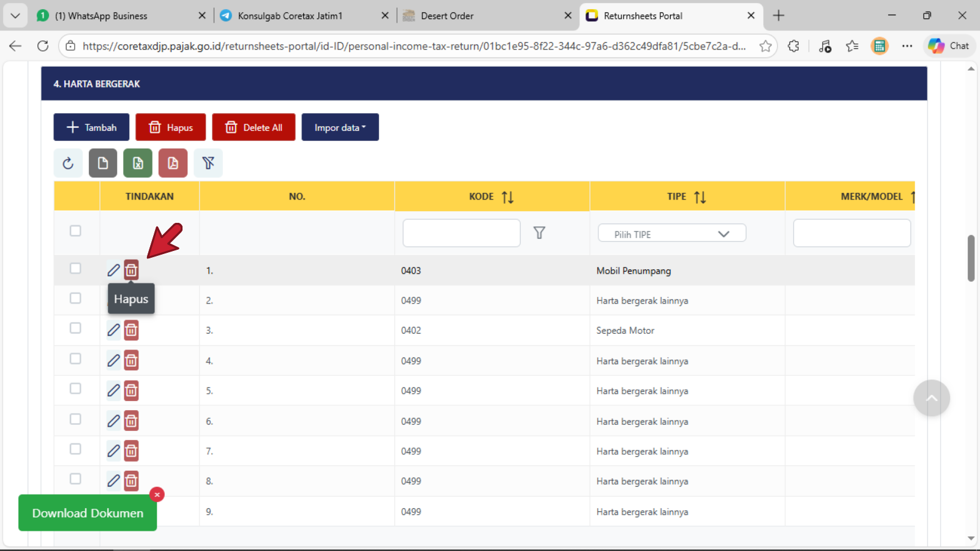Viewport: 980px width, 551px height.
Task: Click the refresh table icon
Action: 68,163
